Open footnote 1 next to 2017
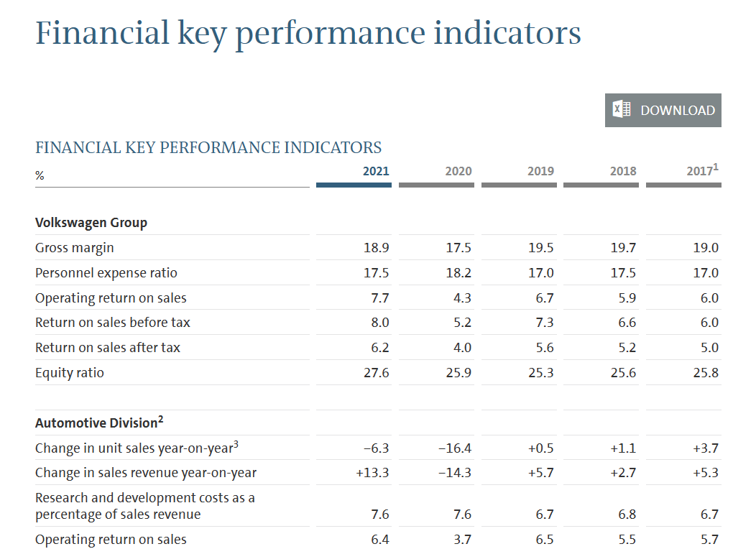Image resolution: width=756 pixels, height=549 pixels. coord(716,167)
